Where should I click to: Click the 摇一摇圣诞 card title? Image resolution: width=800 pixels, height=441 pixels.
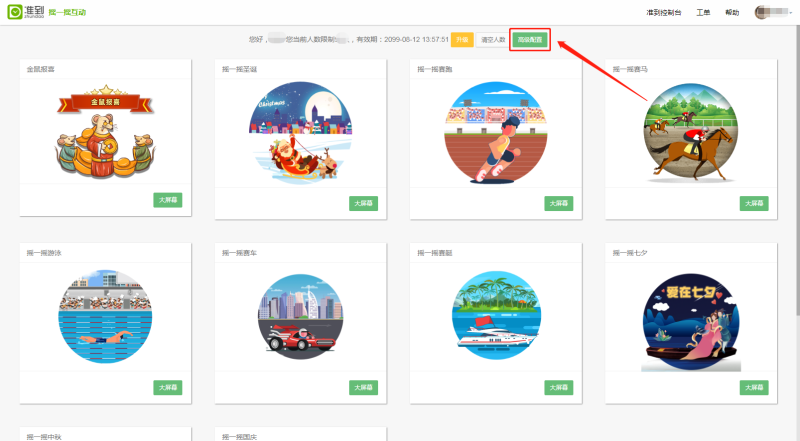[x=239, y=69]
